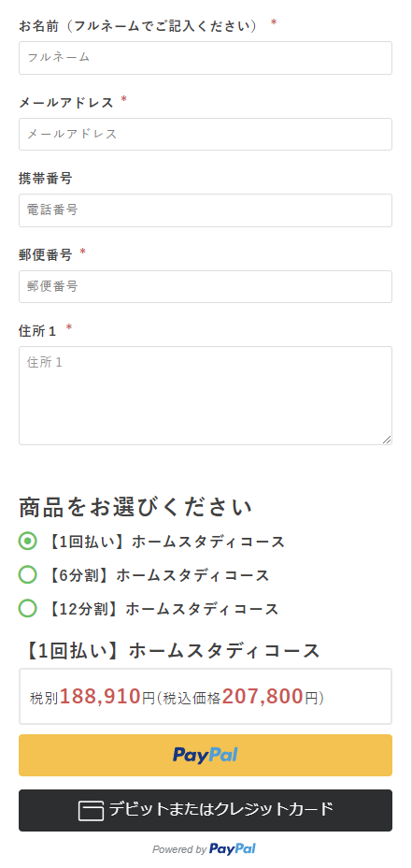
Task: Click the 携帯番号 field label
Action: 46,179
